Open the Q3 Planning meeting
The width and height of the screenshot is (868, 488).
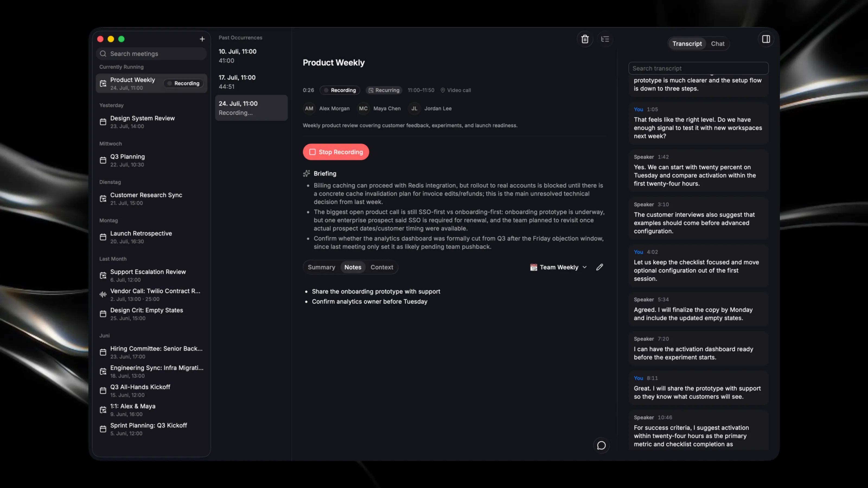click(x=151, y=160)
